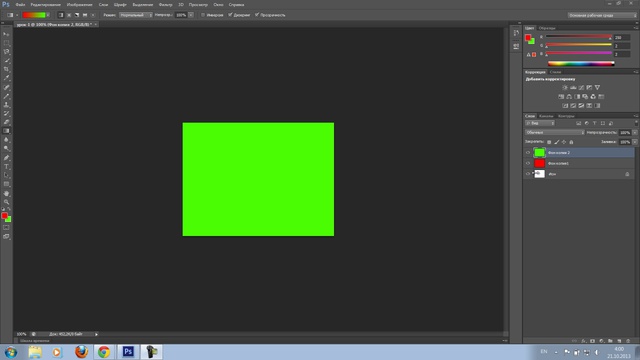Image resolution: width=640 pixels, height=360 pixels.
Task: Choose radial gradient style in options bar
Action: click(69, 15)
